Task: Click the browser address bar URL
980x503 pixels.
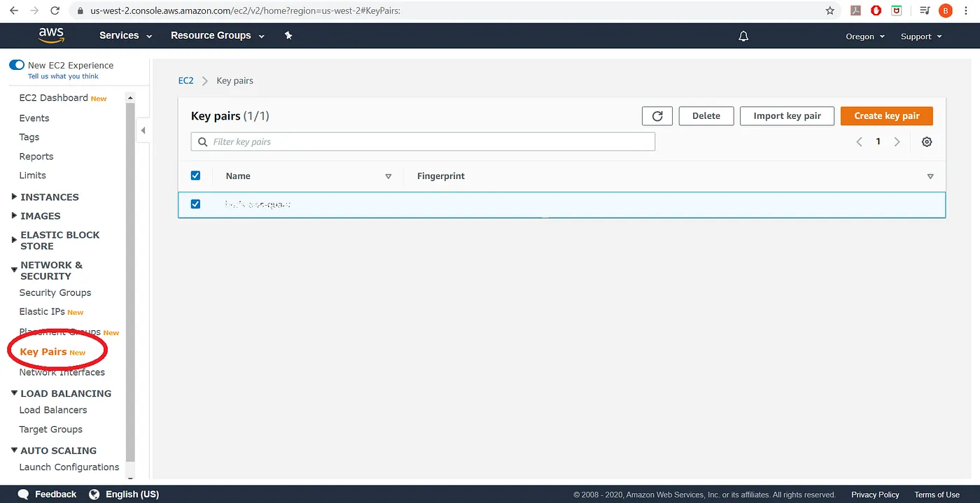Action: (245, 11)
